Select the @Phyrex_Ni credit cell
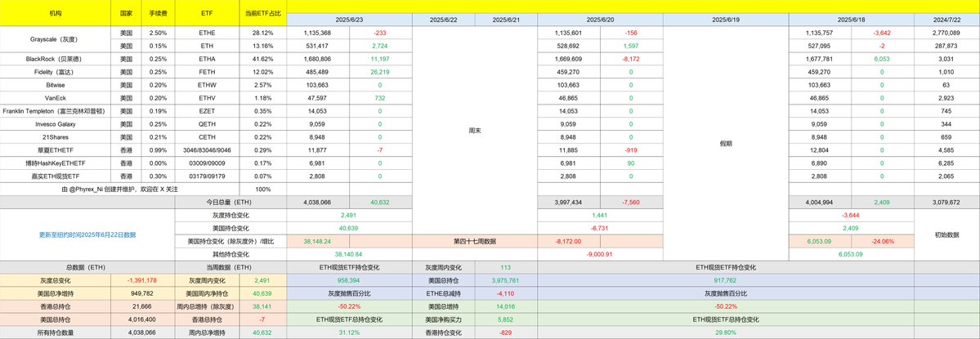Viewport: 980px width, 339px height. coord(119,190)
